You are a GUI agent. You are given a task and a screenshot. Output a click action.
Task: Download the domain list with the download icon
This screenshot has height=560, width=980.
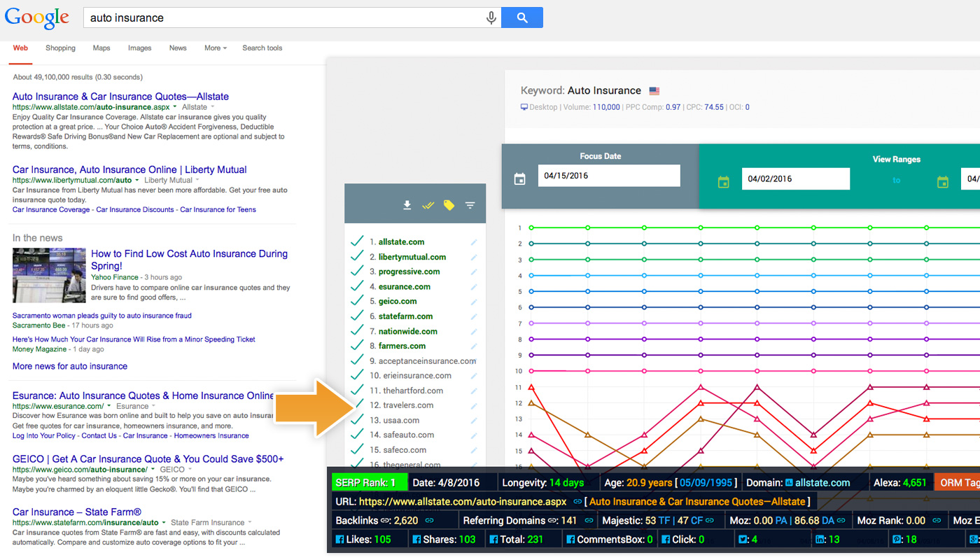407,205
